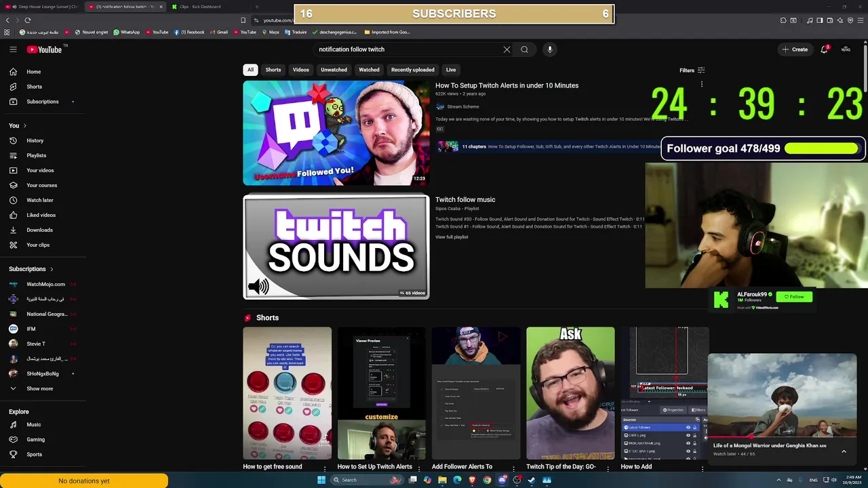
Task: Select the Videos filter chip
Action: [x=300, y=70]
